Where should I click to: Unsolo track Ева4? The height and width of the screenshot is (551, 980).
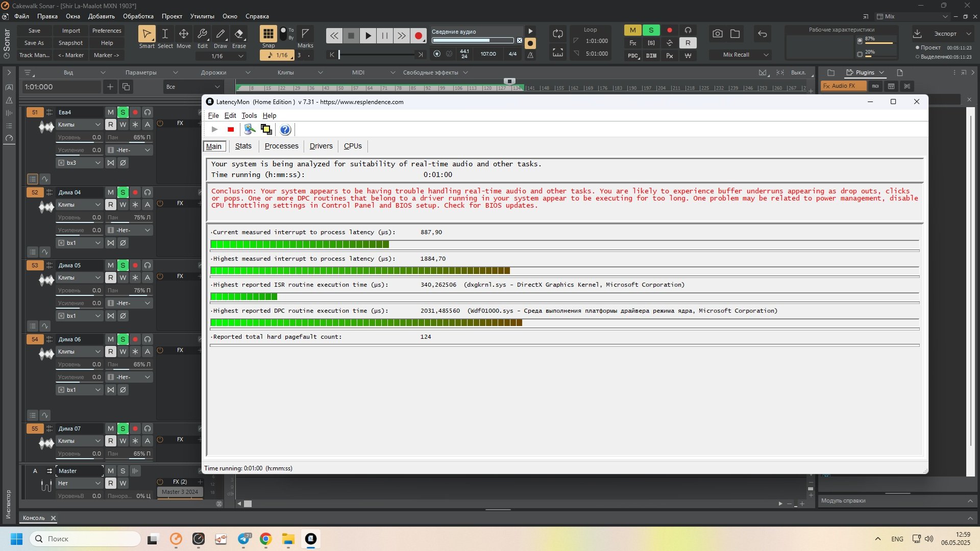tap(122, 112)
